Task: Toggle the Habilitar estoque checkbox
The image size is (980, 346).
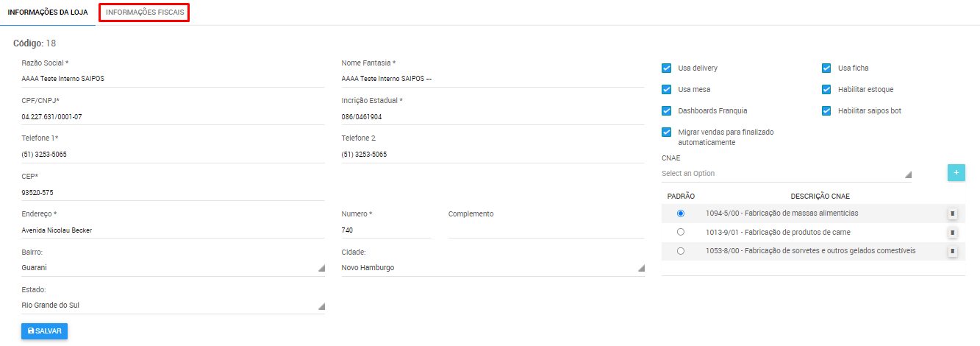Action: click(x=826, y=90)
